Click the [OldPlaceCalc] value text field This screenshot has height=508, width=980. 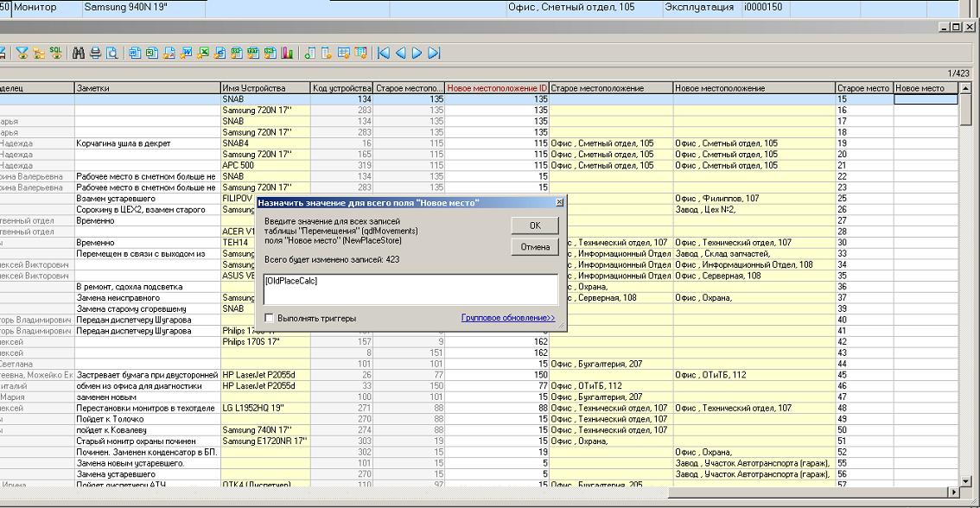[410, 289]
